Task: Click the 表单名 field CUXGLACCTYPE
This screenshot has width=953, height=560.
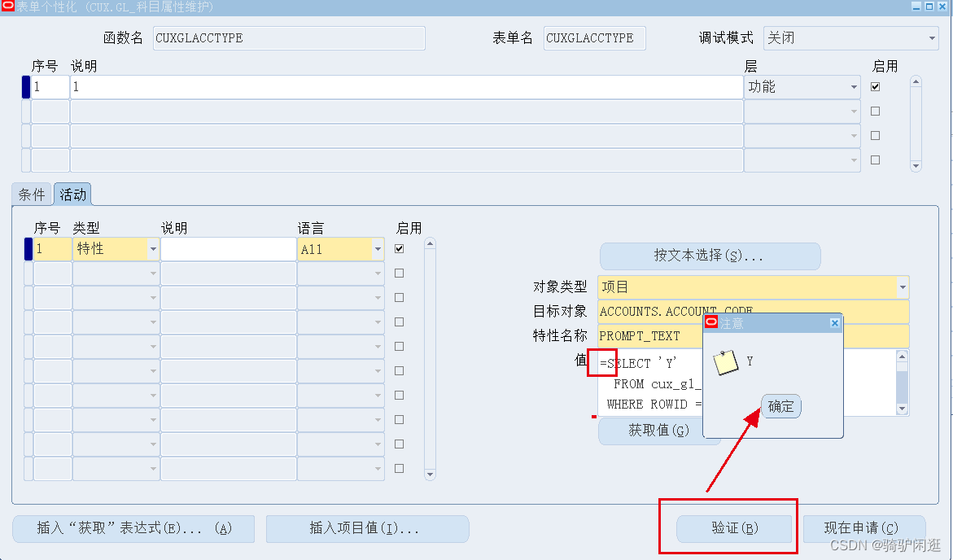Action: tap(594, 38)
